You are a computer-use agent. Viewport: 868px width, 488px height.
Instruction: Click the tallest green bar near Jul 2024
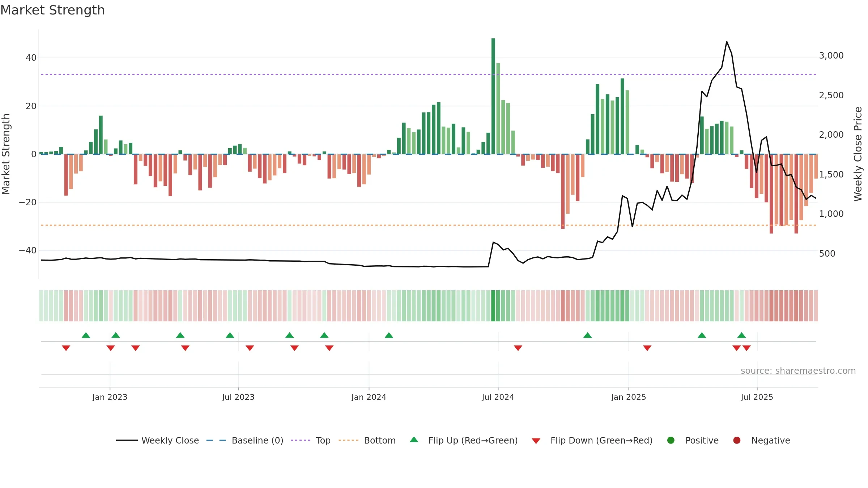tap(493, 96)
